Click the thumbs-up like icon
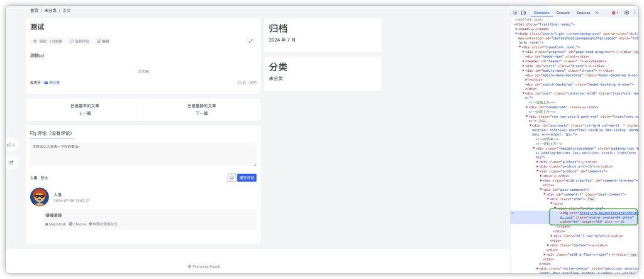Viewport: 644px width, 279px height. coord(11,145)
